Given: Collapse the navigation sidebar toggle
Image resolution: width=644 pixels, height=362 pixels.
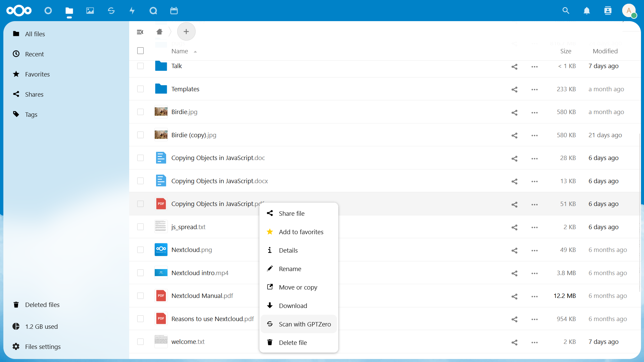Looking at the screenshot, I should (x=140, y=32).
